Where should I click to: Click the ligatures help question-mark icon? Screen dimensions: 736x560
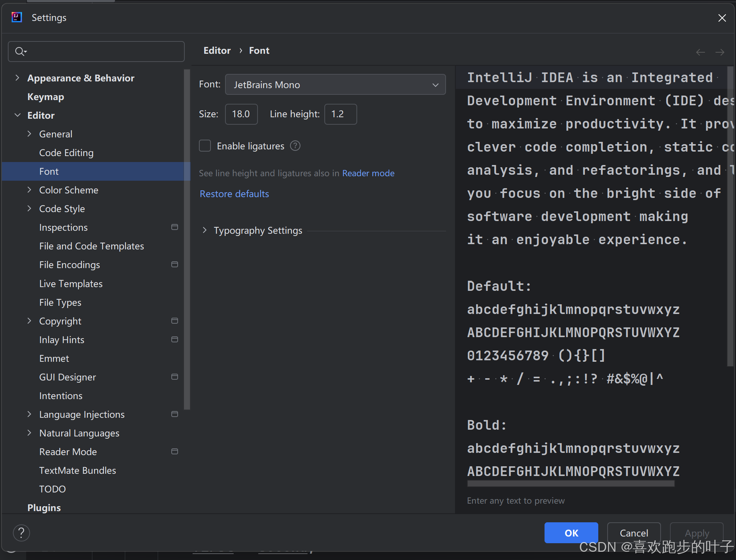point(295,146)
